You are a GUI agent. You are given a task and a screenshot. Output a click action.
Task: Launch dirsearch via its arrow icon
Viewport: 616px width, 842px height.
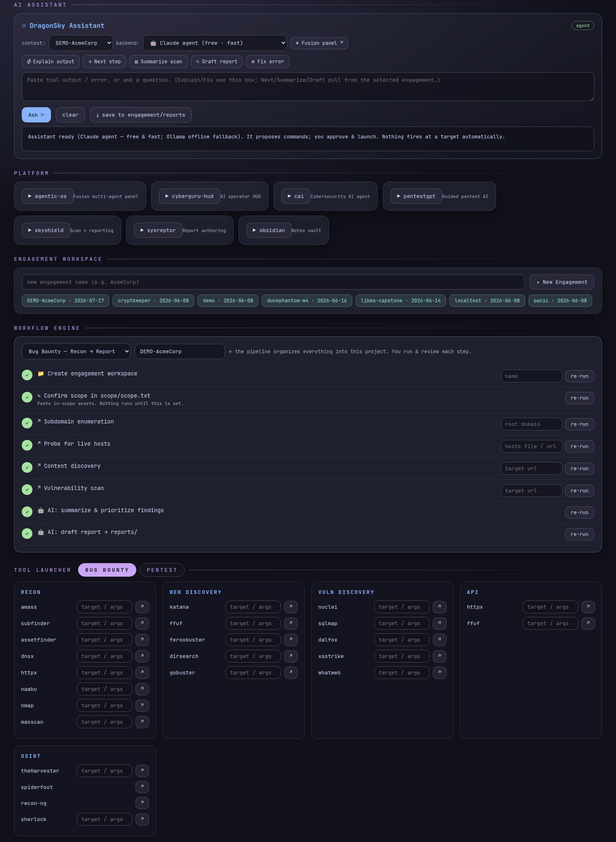291,656
